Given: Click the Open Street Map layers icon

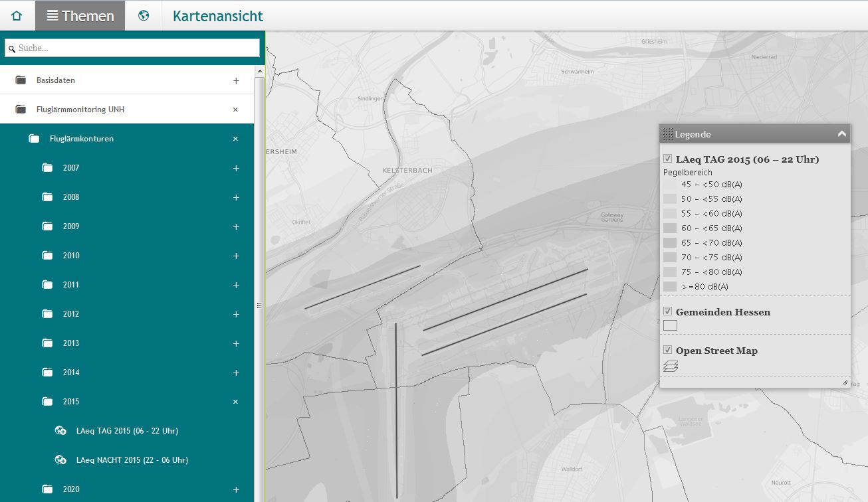Looking at the screenshot, I should (x=671, y=366).
